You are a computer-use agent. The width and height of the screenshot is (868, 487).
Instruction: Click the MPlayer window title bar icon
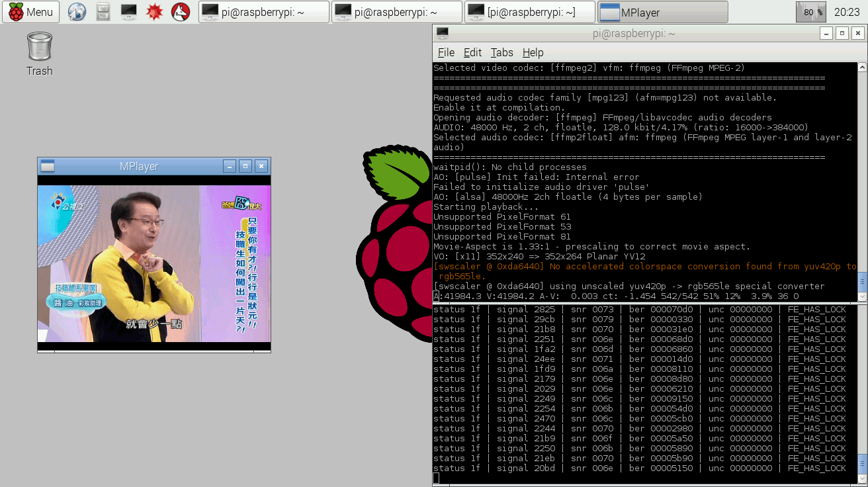pos(47,166)
